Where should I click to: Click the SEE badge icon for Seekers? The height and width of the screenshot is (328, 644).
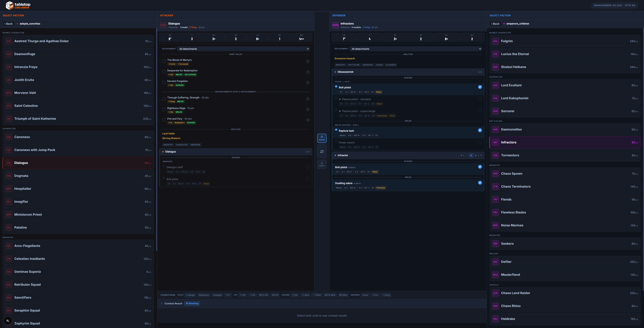click(495, 244)
